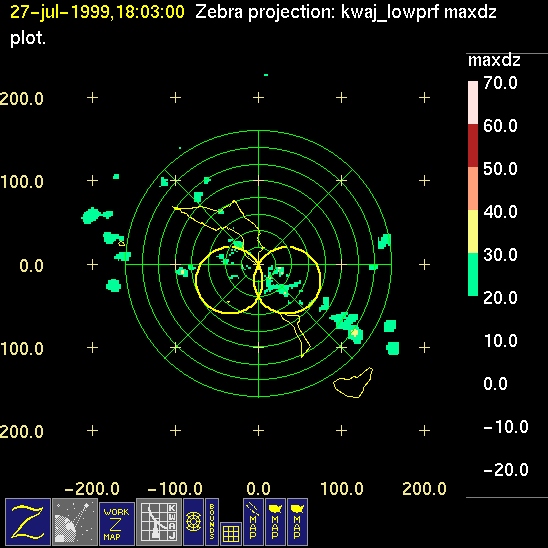Viewport: 548px width, 548px height.
Task: Toggle the small grid overlay icon
Action: tap(231, 534)
